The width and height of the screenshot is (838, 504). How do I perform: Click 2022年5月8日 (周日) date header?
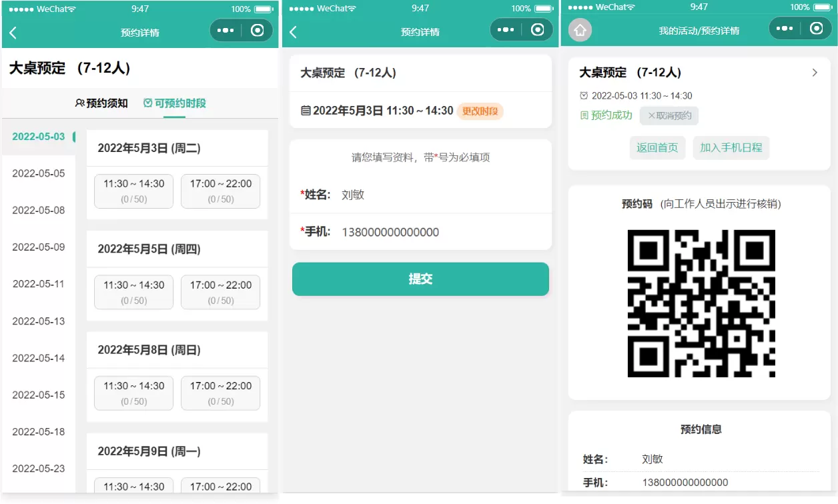tap(149, 350)
